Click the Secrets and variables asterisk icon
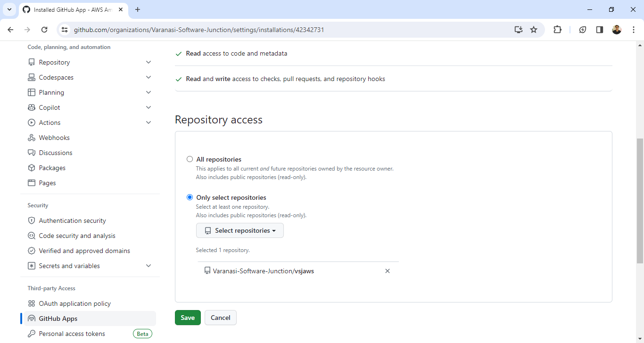Image resolution: width=644 pixels, height=343 pixels. (x=32, y=266)
